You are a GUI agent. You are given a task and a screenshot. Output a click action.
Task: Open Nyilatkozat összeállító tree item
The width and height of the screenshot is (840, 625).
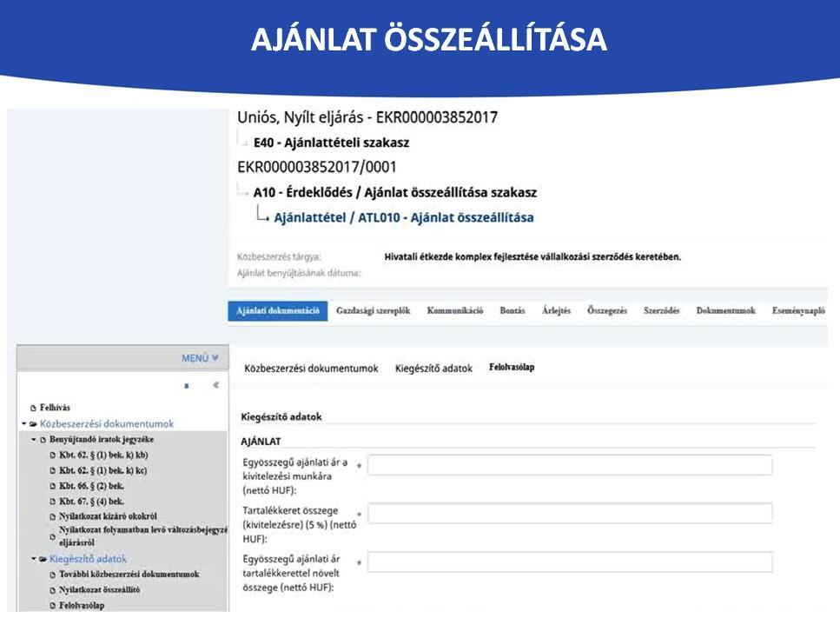[x=99, y=590]
